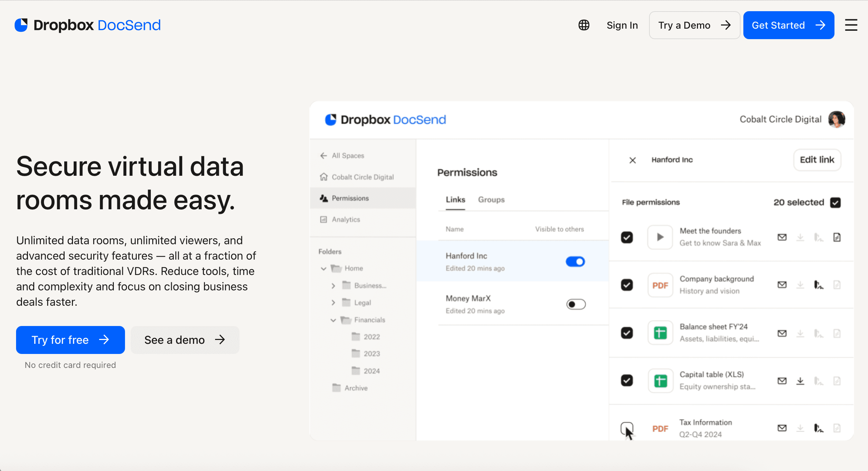Image resolution: width=868 pixels, height=471 pixels.
Task: Uncheck the 20 selected master checkbox
Action: click(x=836, y=202)
